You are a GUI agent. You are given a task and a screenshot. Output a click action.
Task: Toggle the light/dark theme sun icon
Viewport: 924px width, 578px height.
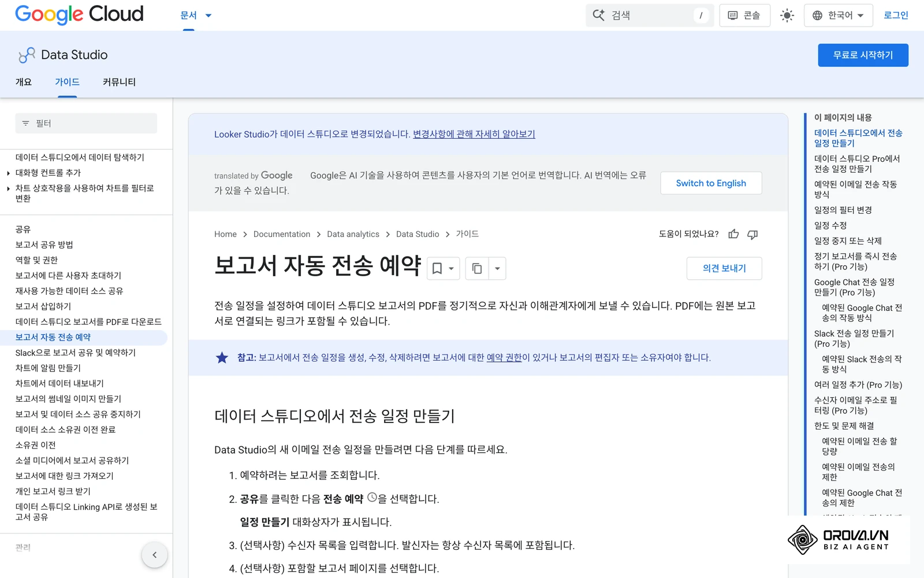(x=787, y=16)
